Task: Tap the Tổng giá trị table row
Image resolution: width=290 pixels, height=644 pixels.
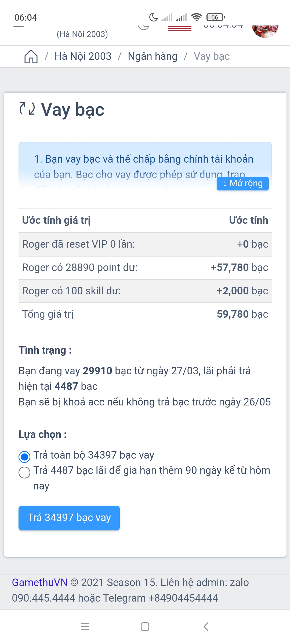Action: point(145,314)
